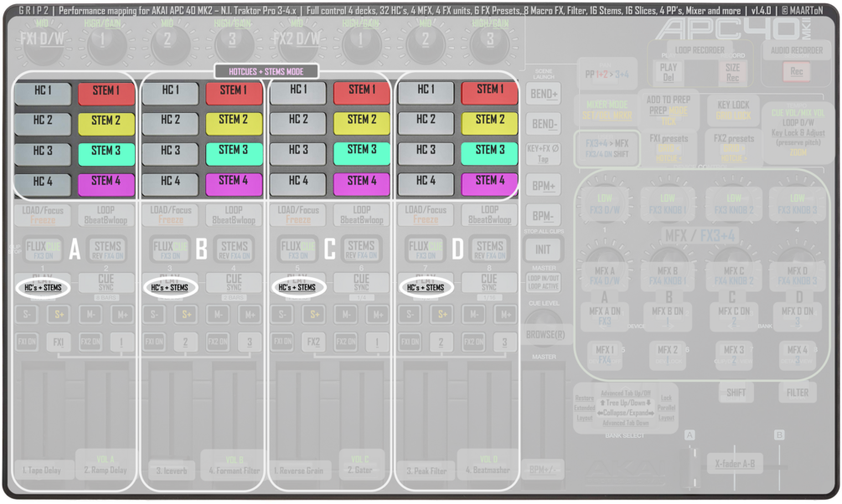Select HC's + STEMS mode on deck B
842x504 pixels.
coord(170,288)
